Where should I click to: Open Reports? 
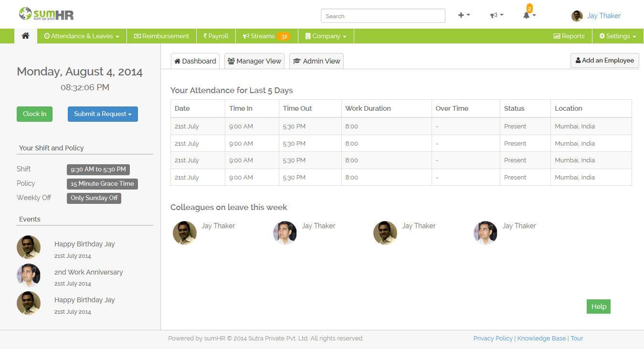[x=569, y=36]
